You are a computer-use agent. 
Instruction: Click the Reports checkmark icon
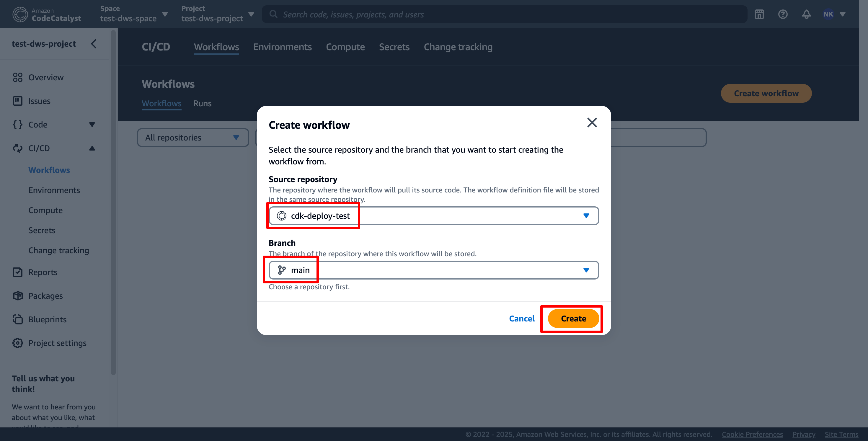click(17, 272)
